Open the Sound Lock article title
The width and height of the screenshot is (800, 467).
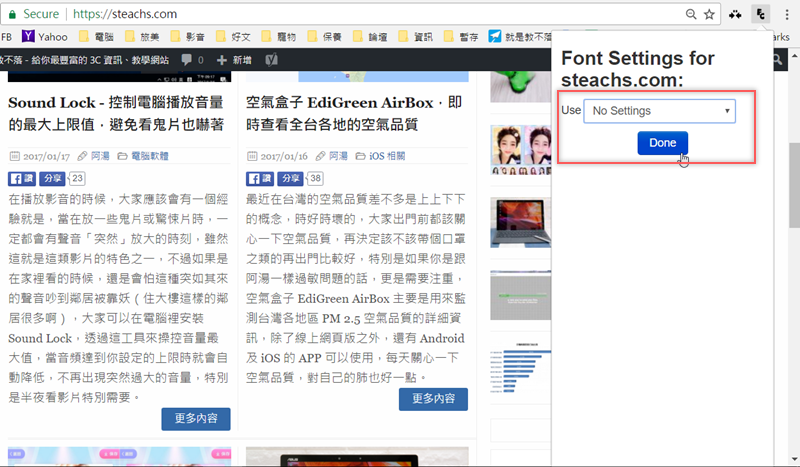click(116, 113)
